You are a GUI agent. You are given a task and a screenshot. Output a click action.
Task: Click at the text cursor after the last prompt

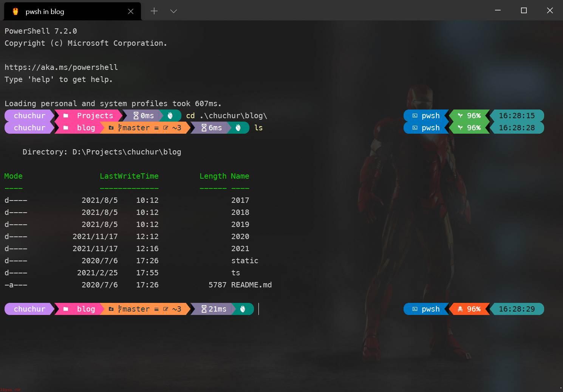(x=259, y=309)
